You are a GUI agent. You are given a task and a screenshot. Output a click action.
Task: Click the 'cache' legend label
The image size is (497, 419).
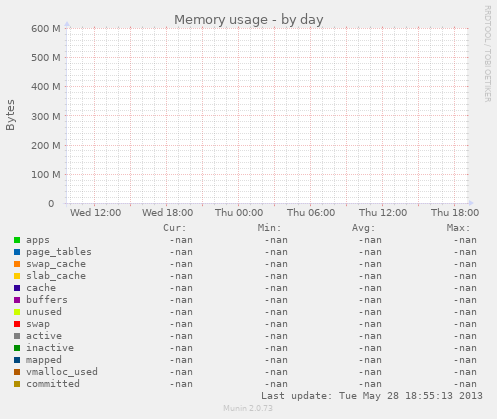41,288
